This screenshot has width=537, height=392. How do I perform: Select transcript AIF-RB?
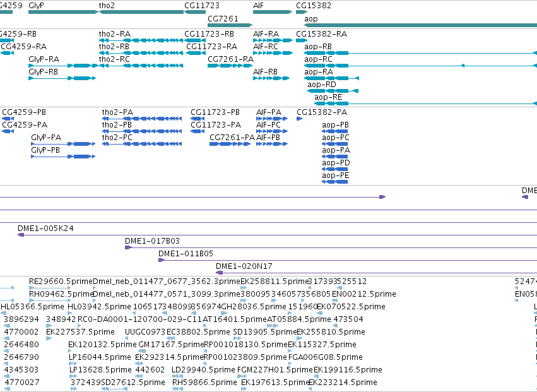pos(271,78)
